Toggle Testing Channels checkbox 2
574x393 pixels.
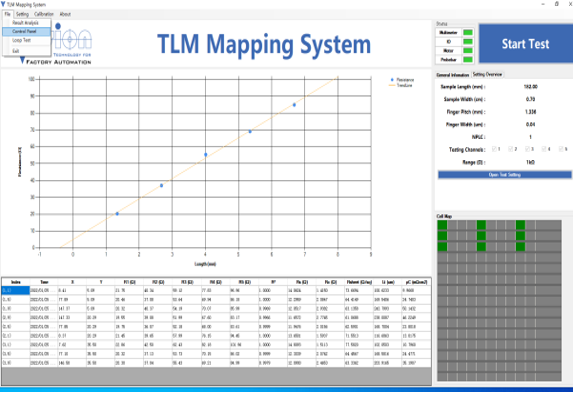pyautogui.click(x=511, y=149)
